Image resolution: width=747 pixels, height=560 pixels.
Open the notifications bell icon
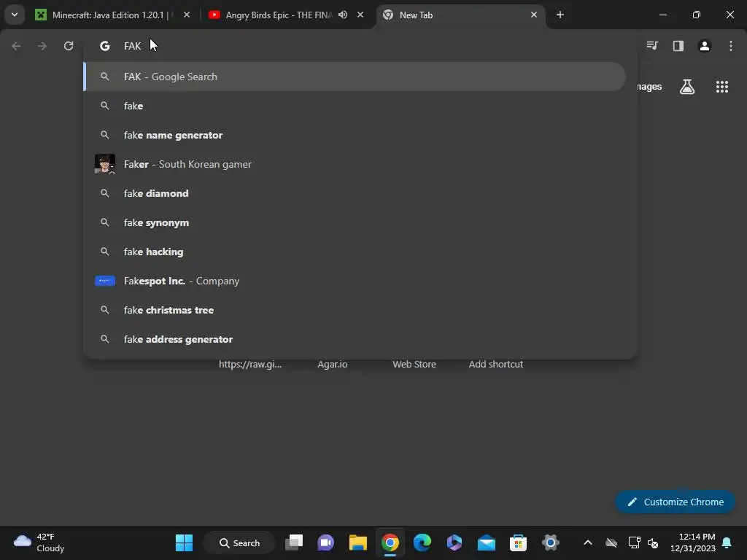727,542
